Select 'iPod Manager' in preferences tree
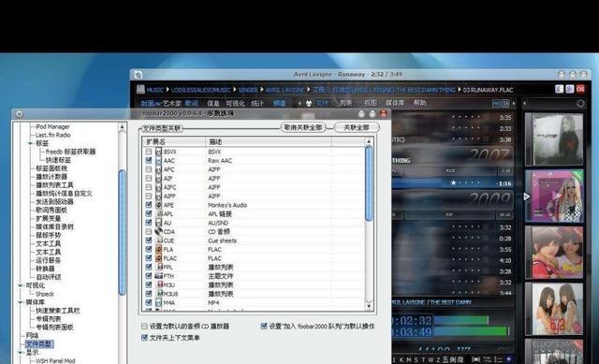The width and height of the screenshot is (599, 364). pyautogui.click(x=52, y=126)
